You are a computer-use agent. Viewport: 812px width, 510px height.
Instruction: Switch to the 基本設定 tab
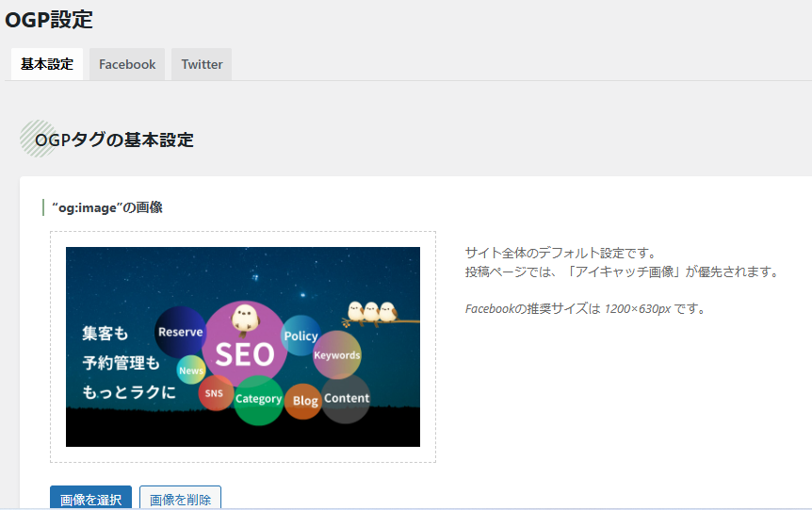pos(46,64)
